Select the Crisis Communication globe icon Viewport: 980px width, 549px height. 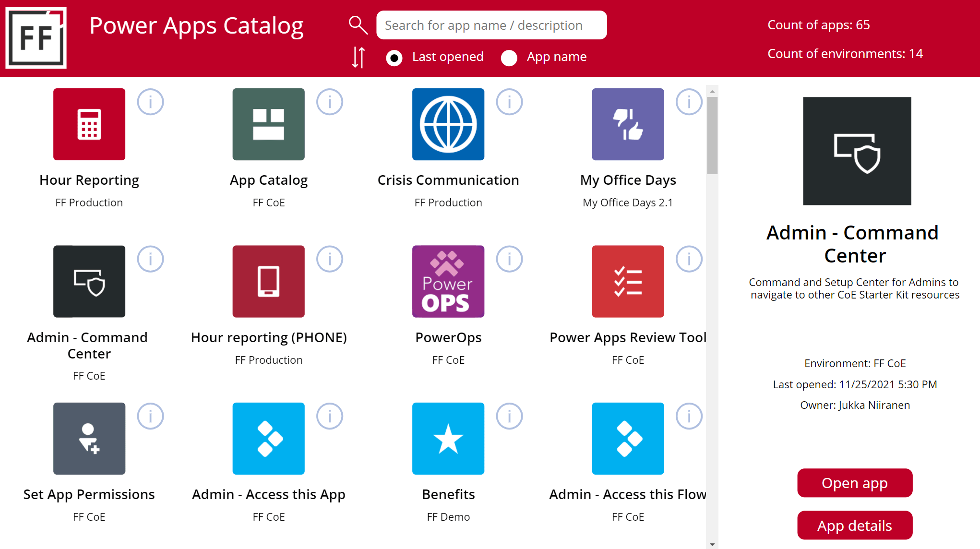(448, 124)
